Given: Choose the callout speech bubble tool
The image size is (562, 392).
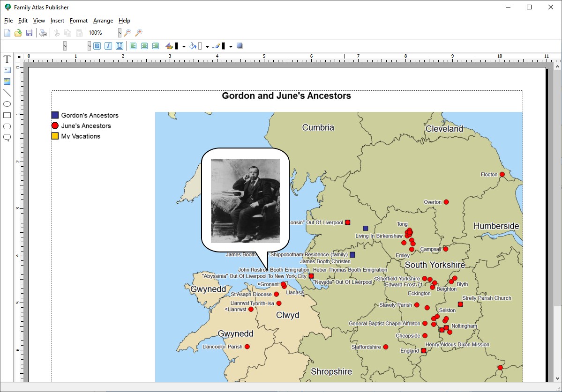Looking at the screenshot, I should click(7, 137).
